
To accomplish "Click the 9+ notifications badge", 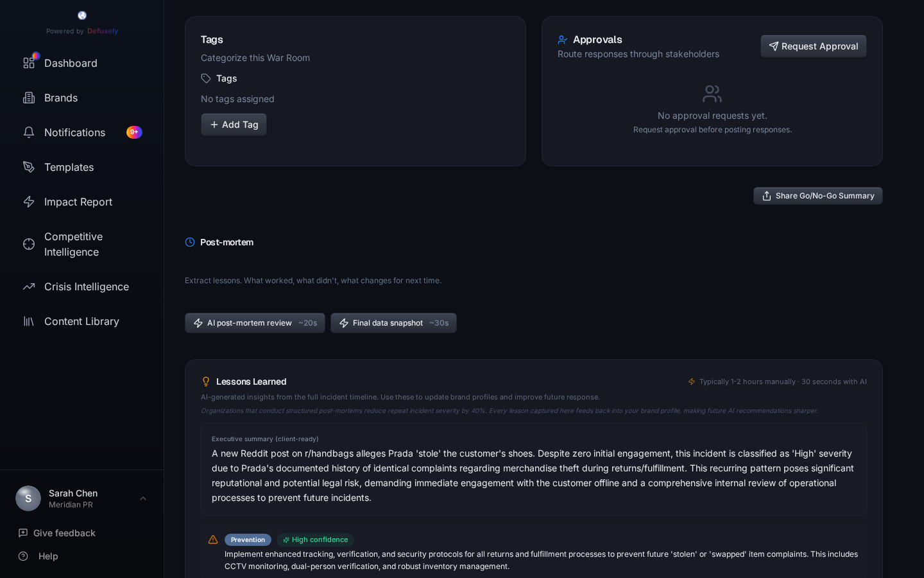I will [134, 132].
